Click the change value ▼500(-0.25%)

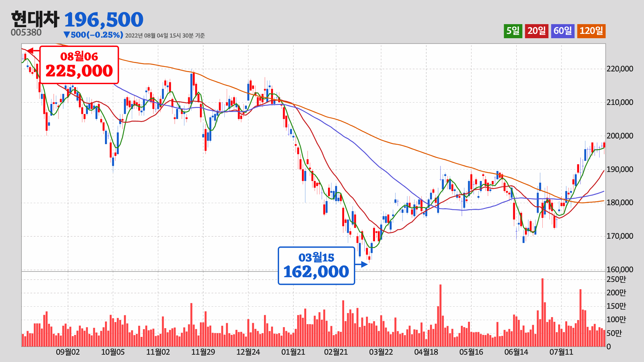pyautogui.click(x=93, y=35)
